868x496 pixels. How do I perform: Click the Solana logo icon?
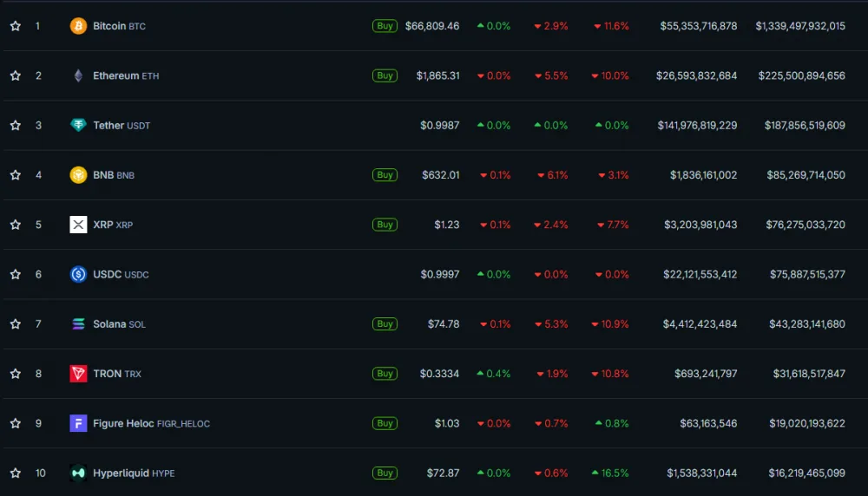click(78, 324)
